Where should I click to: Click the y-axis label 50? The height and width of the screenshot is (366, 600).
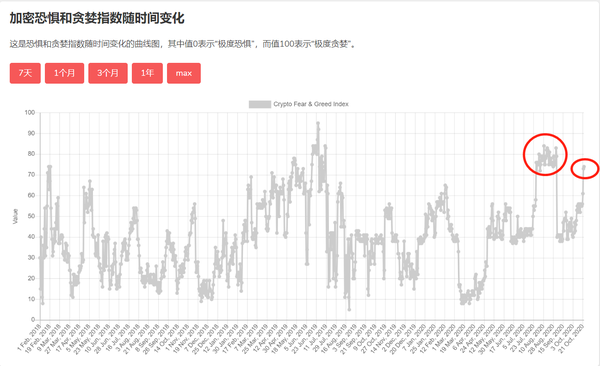coord(31,216)
